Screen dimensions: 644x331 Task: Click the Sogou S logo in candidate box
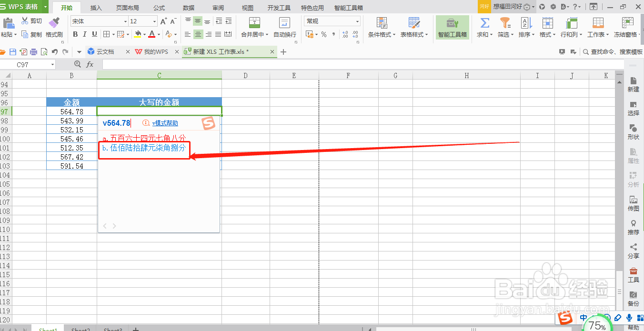pyautogui.click(x=208, y=123)
